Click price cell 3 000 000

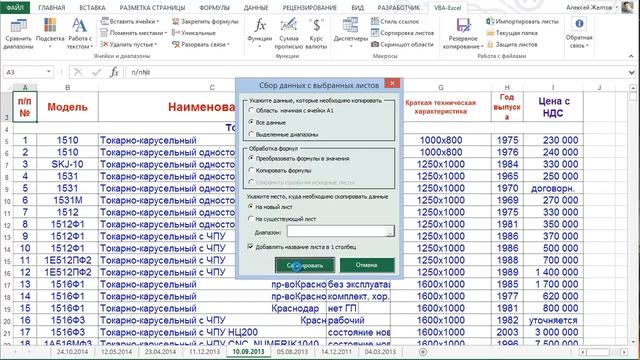tap(553, 332)
